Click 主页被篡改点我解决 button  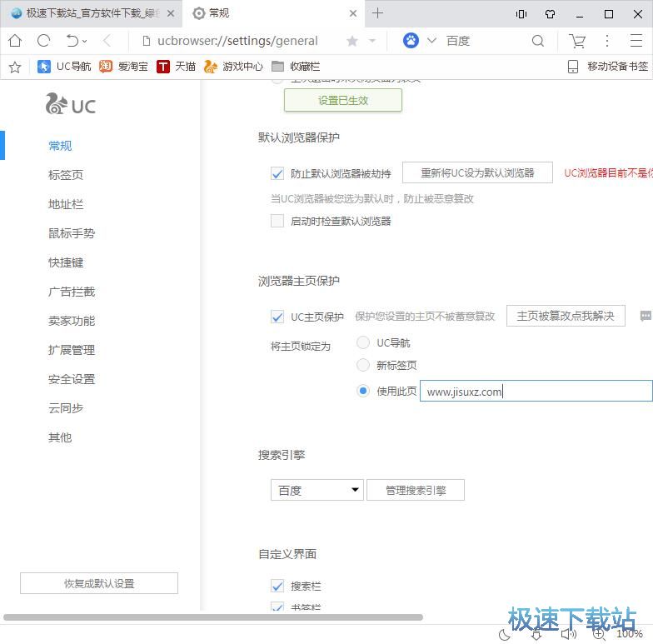point(566,316)
